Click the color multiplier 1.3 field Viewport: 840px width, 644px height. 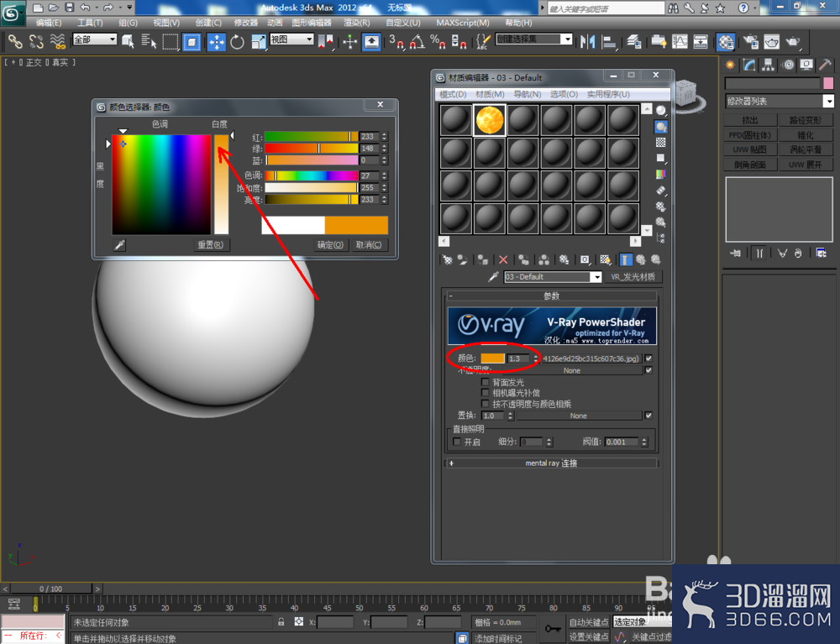click(519, 359)
